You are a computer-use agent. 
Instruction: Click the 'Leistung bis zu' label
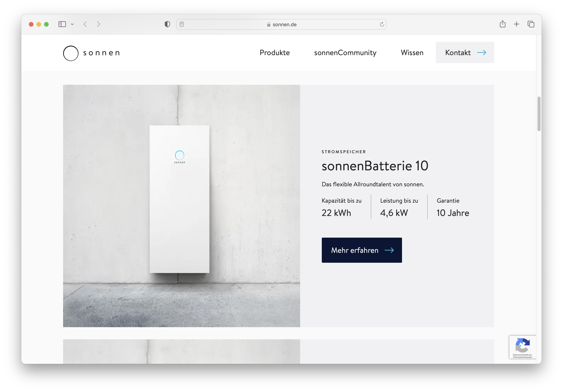coord(399,200)
